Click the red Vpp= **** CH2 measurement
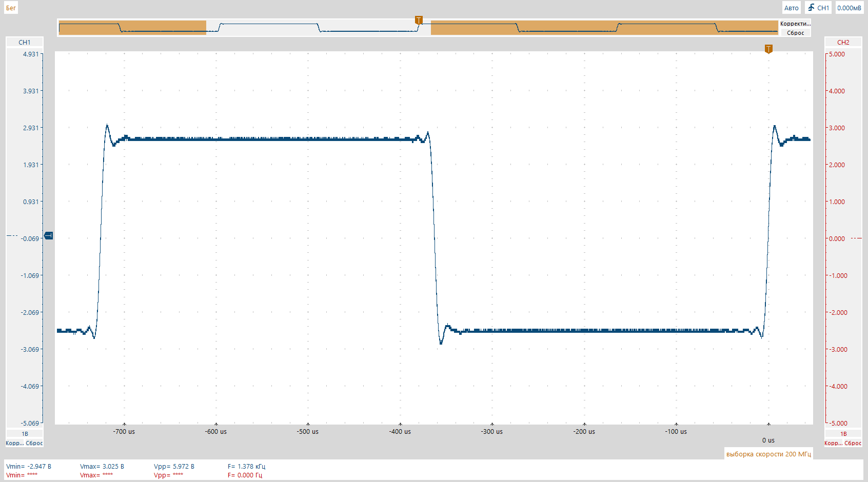868x482 pixels. click(168, 475)
